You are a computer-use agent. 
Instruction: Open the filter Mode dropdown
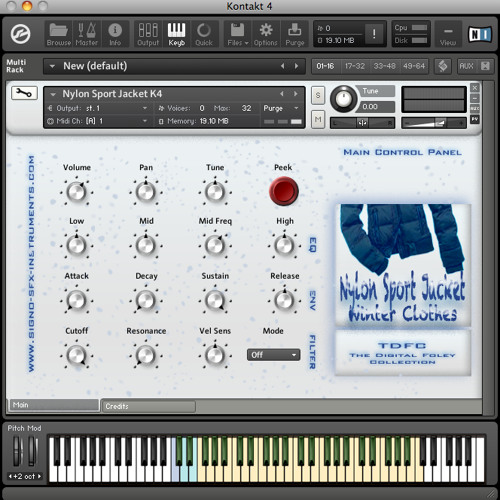273,355
